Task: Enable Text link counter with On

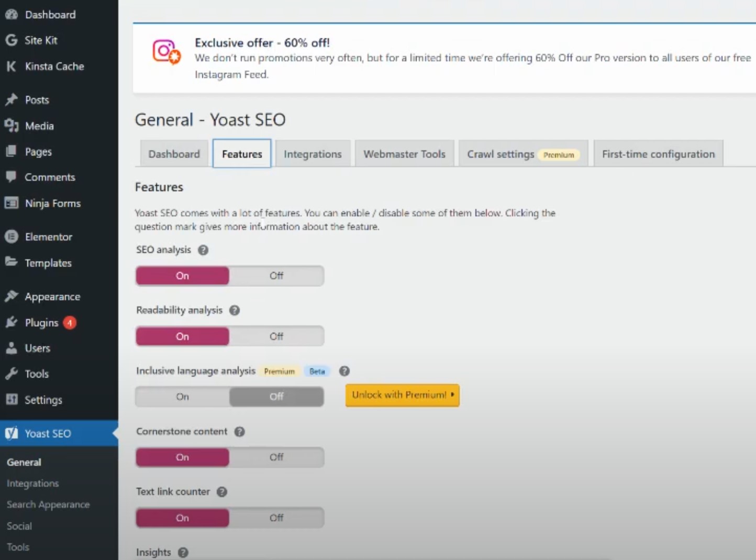Action: pos(182,518)
